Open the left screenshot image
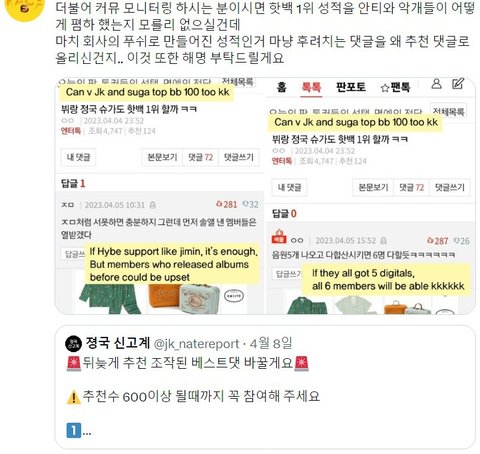Screen dimensions: 480x454 (x=160, y=196)
